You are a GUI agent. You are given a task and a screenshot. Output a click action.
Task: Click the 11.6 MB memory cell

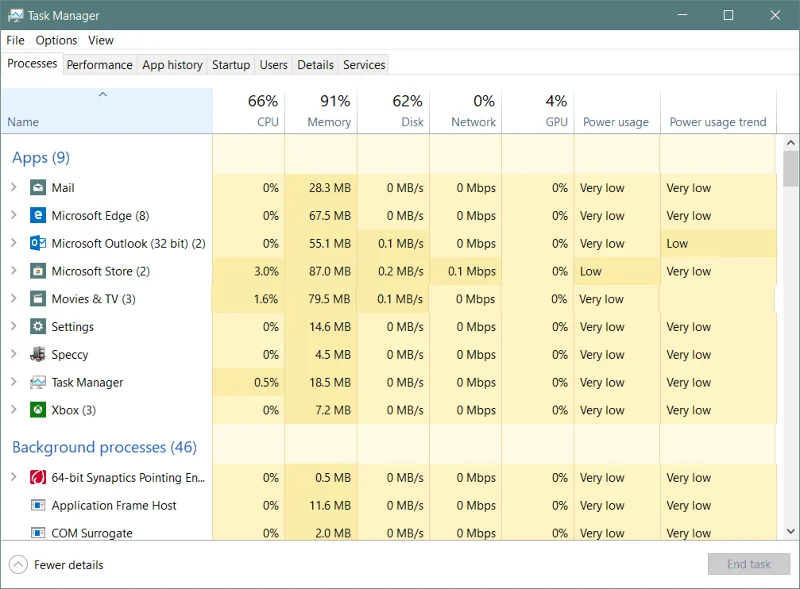pos(321,505)
